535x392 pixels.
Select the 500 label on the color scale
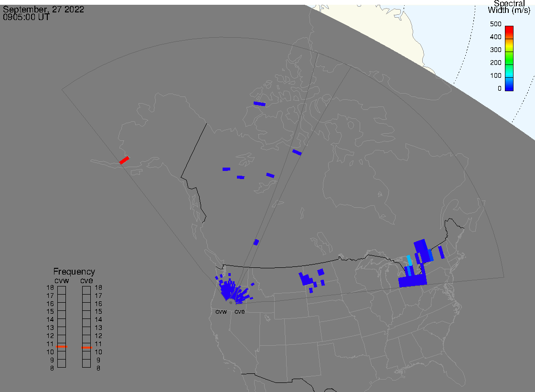click(x=495, y=24)
